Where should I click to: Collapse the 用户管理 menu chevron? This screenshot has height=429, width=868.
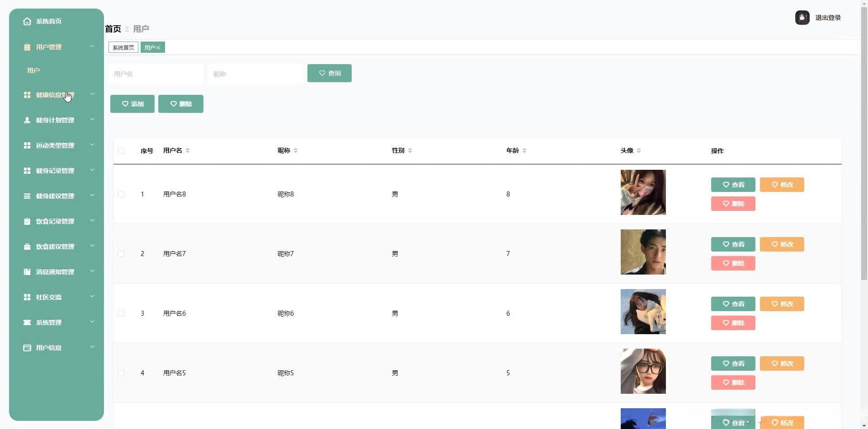coord(92,47)
